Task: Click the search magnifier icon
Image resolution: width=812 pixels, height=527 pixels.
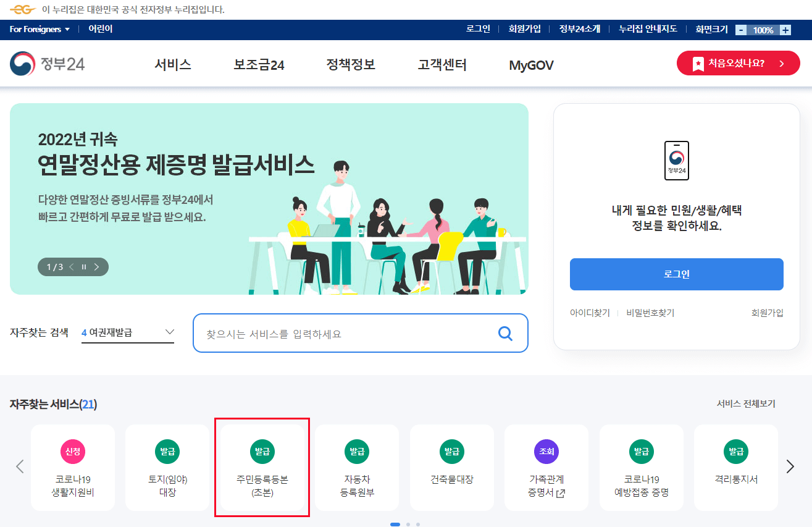Action: click(x=505, y=334)
